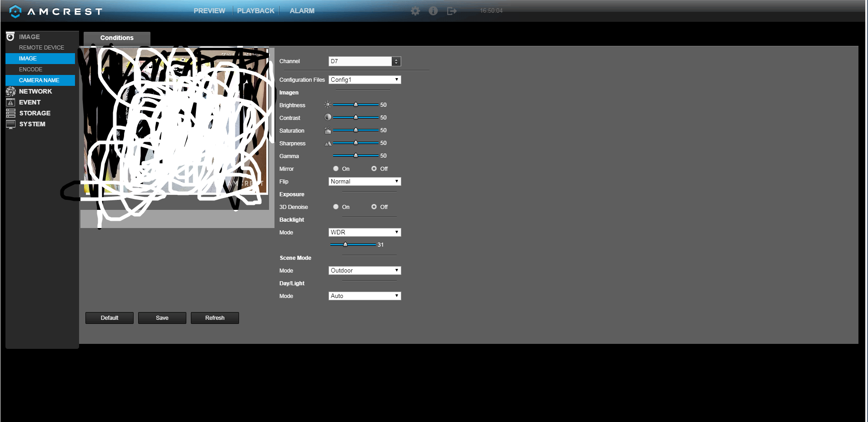Open the Day/Light Mode dropdown showing Auto

(364, 296)
